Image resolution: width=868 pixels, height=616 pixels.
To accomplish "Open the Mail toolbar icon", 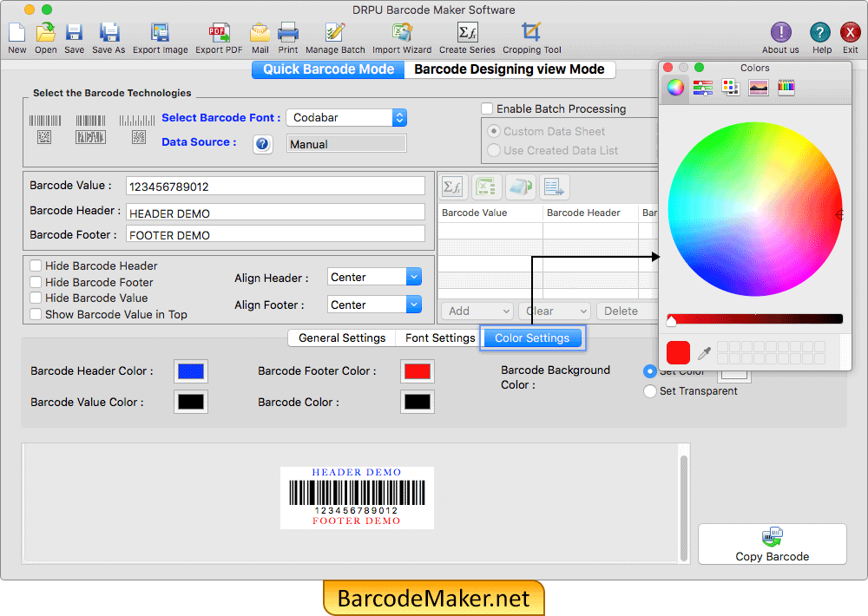I will (x=260, y=33).
